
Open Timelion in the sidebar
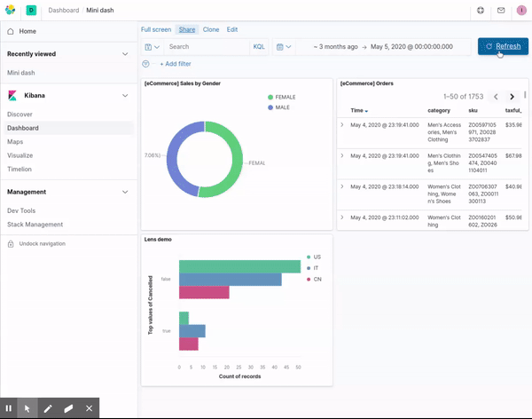tap(20, 170)
